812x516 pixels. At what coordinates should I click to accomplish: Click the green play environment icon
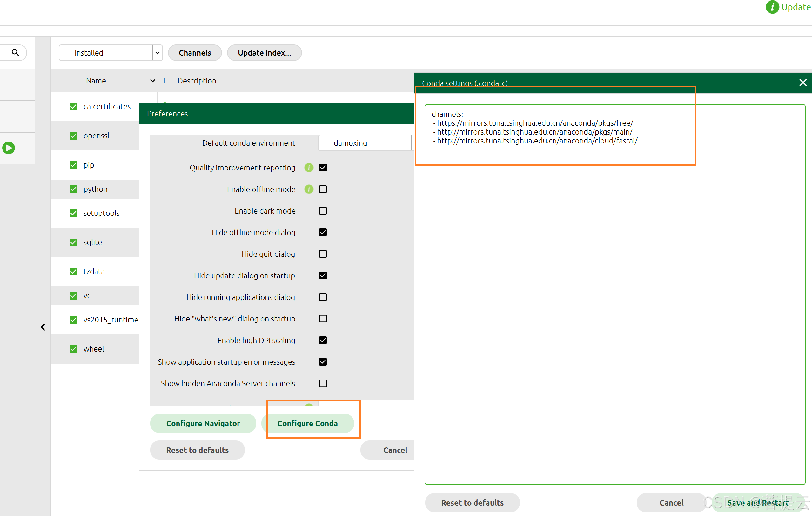[9, 148]
